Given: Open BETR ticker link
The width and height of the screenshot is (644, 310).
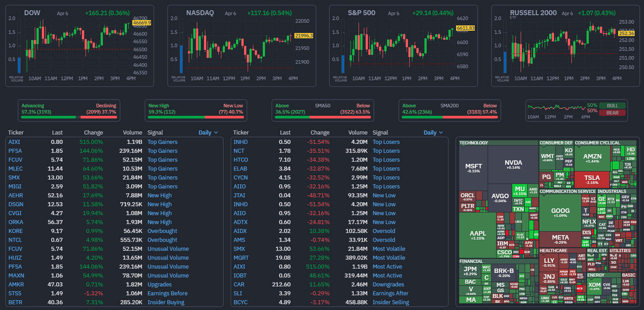Looking at the screenshot, I should click(x=15, y=302).
